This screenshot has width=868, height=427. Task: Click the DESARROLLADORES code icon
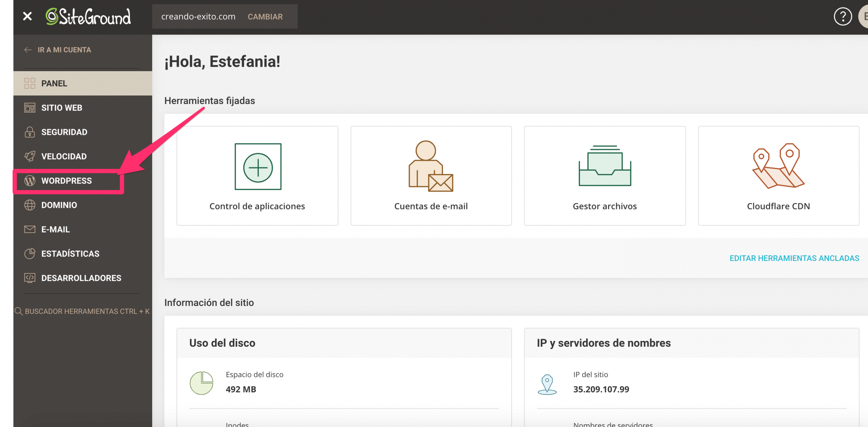click(x=30, y=278)
